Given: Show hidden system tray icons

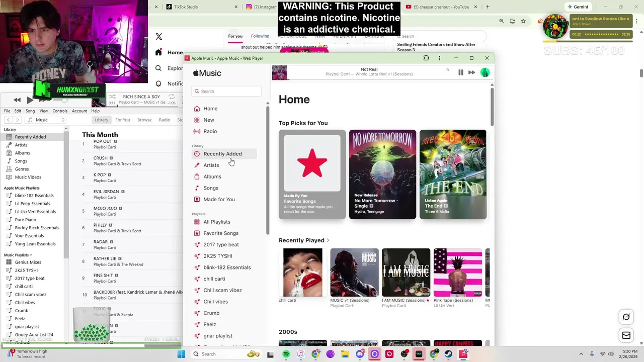Looking at the screenshot, I should [x=581, y=354].
